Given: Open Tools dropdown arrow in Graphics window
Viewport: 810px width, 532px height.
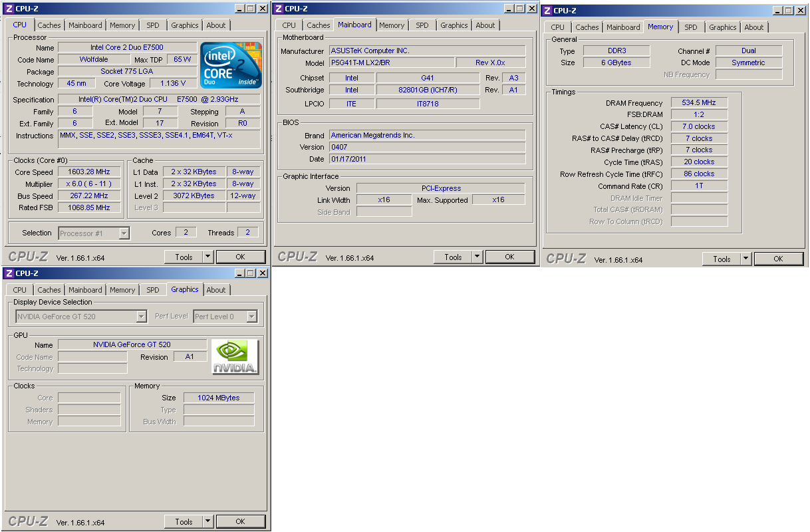Looking at the screenshot, I should click(x=207, y=522).
